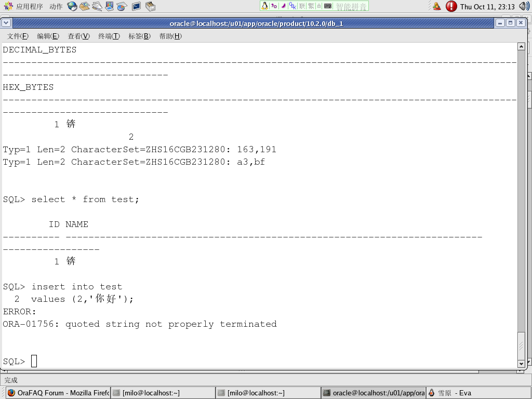The width and height of the screenshot is (532, 399).
Task: Launch the terminal from the top panel
Action: pyautogui.click(x=136, y=6)
